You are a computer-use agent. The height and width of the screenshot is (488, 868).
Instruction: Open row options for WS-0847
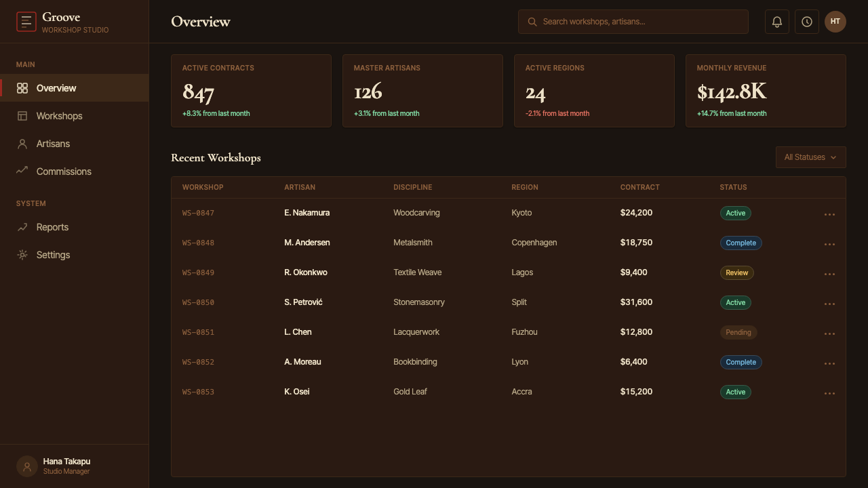click(x=829, y=214)
